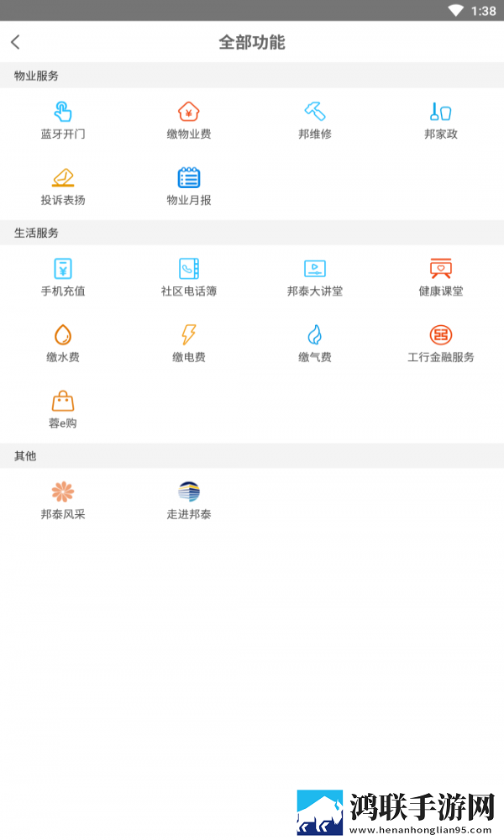Click the 缴物业费 label
The height and width of the screenshot is (840, 504).
188,134
